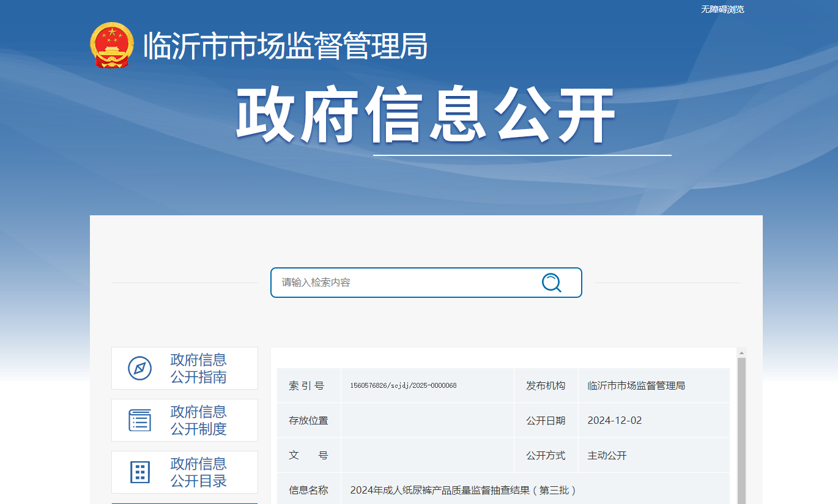Viewport: 838px width, 504px height.
Task: Click the 存放位置 label cell
Action: (309, 420)
